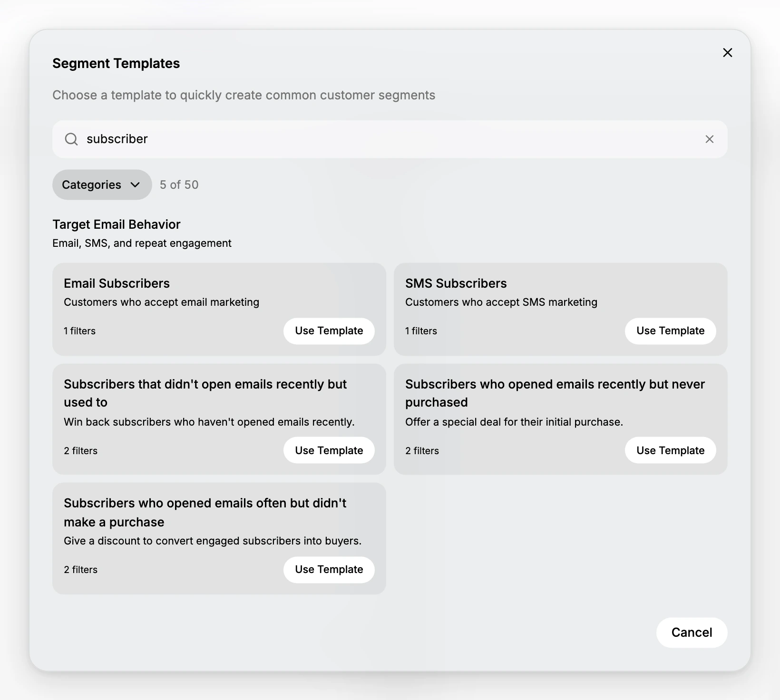Click 'Give a discount to convert' description

click(213, 541)
